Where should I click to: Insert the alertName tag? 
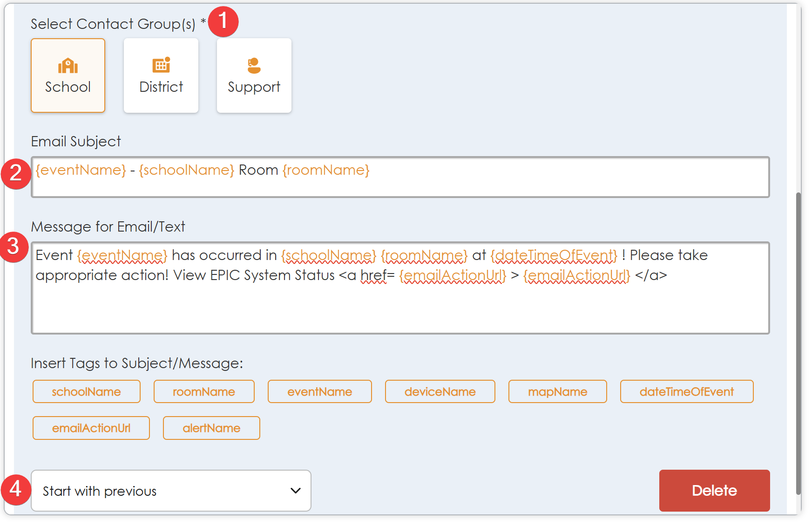point(211,428)
